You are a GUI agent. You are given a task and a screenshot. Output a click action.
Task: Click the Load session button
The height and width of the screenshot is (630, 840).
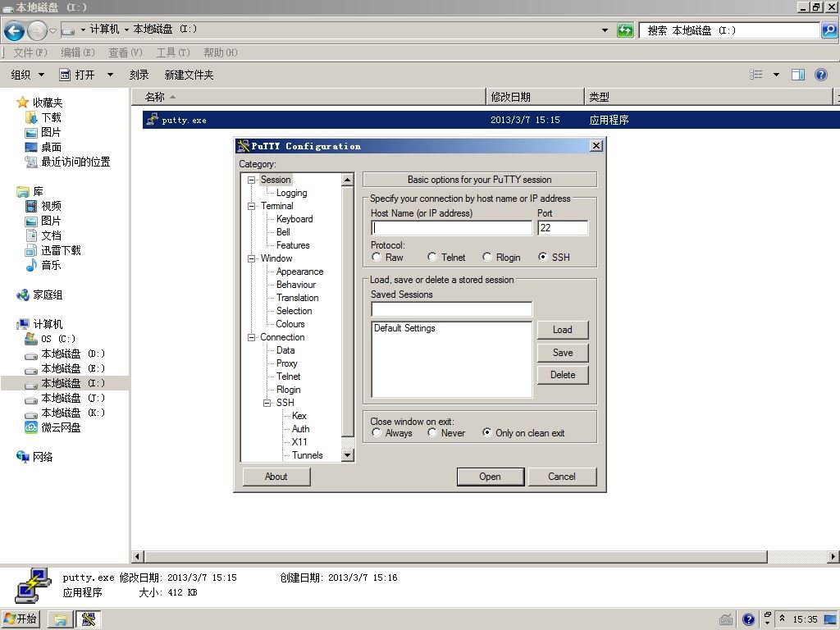[563, 330]
